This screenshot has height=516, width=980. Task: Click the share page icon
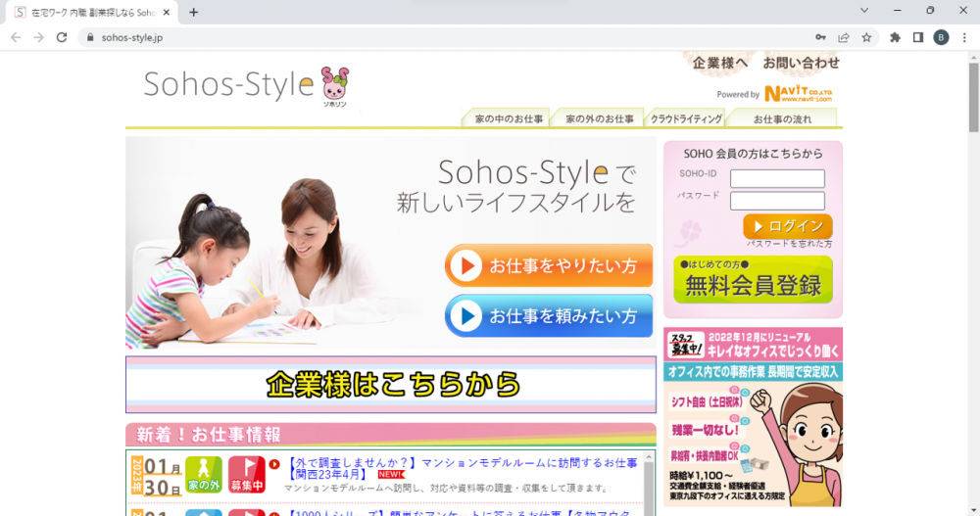pyautogui.click(x=844, y=37)
